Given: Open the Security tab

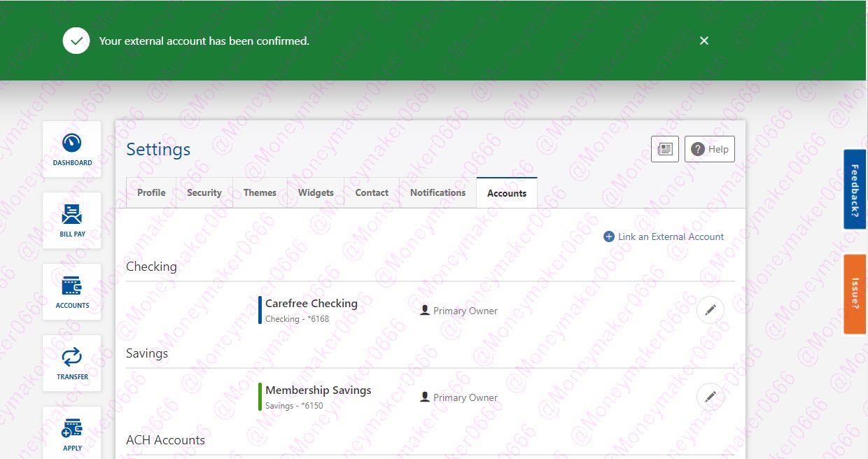Looking at the screenshot, I should pyautogui.click(x=204, y=192).
